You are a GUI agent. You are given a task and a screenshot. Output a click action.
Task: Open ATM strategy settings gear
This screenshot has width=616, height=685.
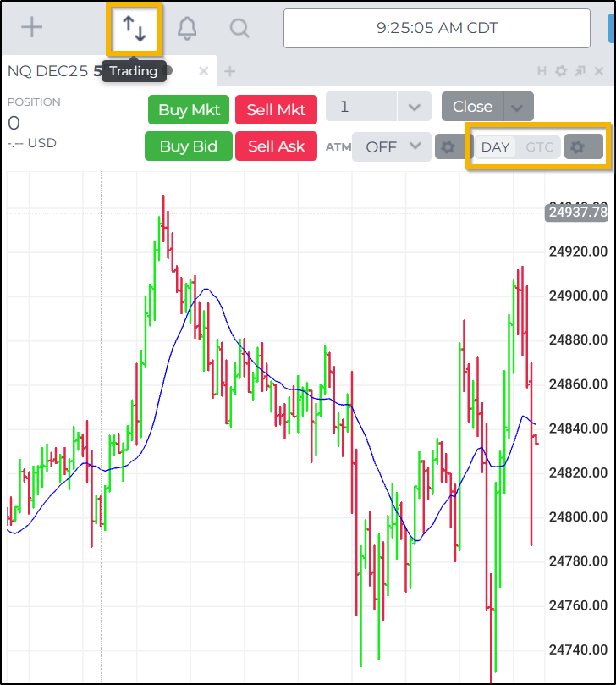point(448,146)
